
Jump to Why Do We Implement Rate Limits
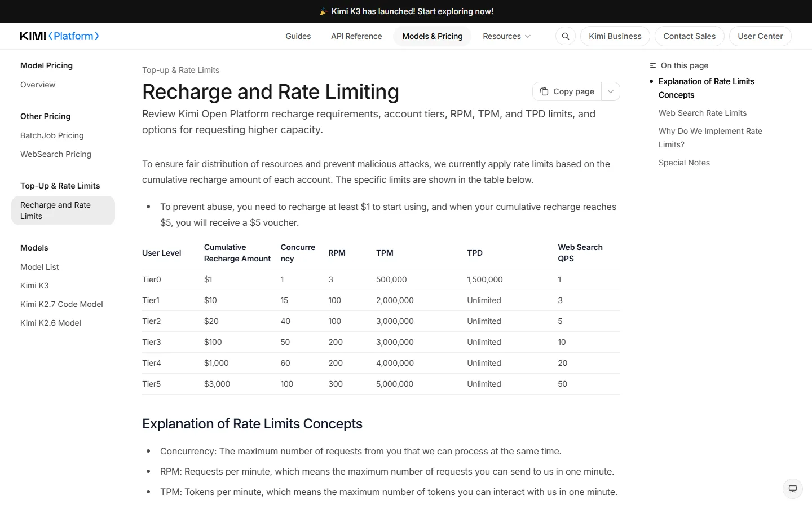(x=710, y=138)
